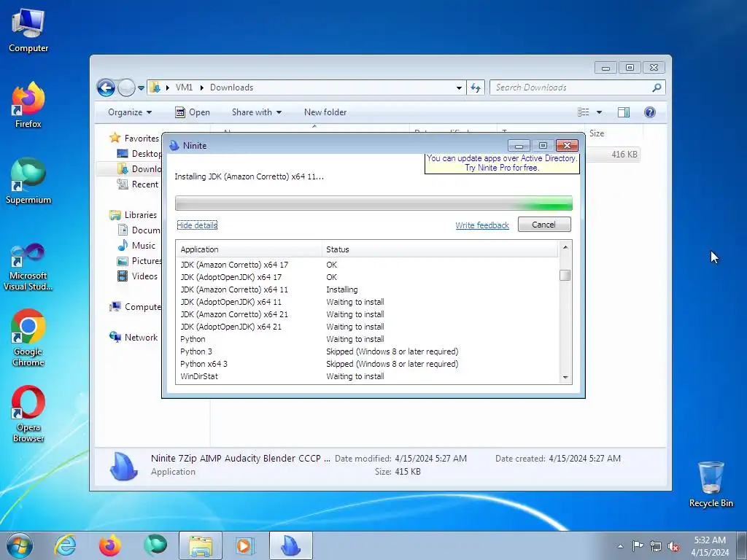Click the Application column header
This screenshot has height=560, width=747.
[249, 249]
